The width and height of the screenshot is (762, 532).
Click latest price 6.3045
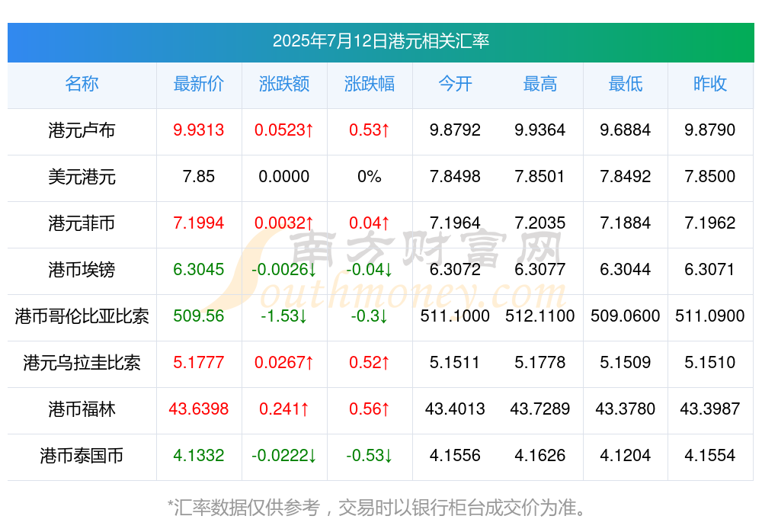pos(199,269)
